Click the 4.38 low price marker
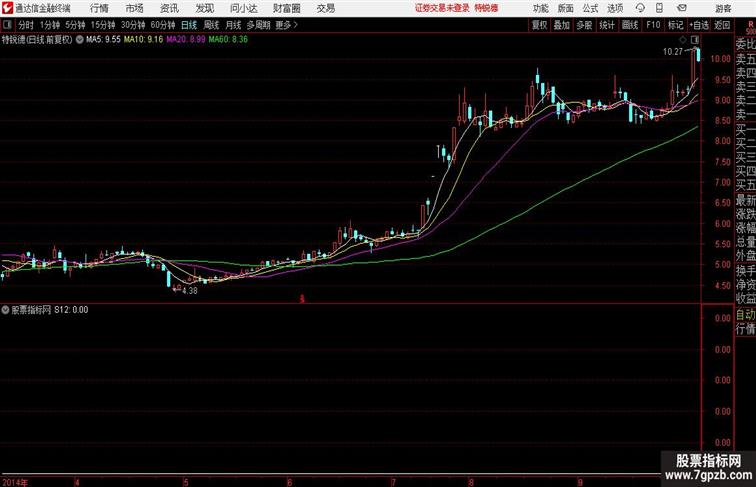The image size is (756, 487). pyautogui.click(x=190, y=291)
